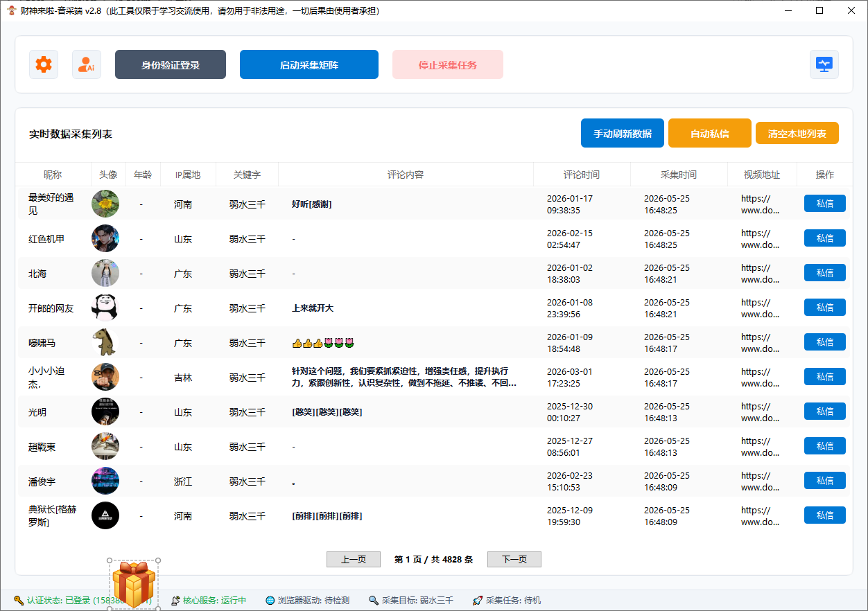The image size is (868, 611).
Task: Click the 操作 column header
Action: tap(825, 175)
